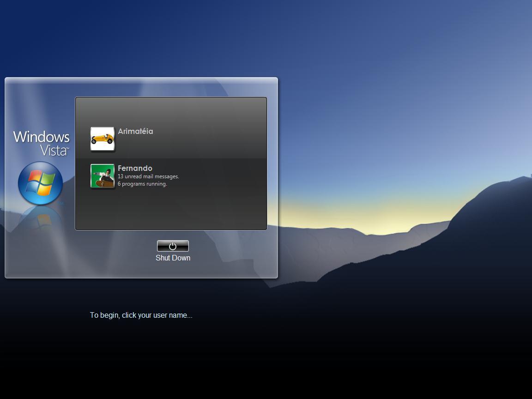The height and width of the screenshot is (399, 532).
Task: Click "13 unread mail messages." text
Action: click(x=148, y=176)
